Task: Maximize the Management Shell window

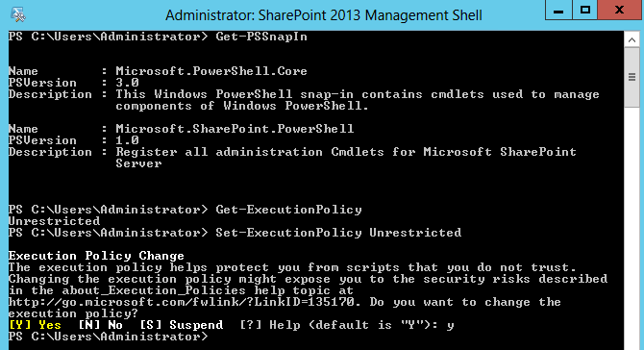Action: 584,11
